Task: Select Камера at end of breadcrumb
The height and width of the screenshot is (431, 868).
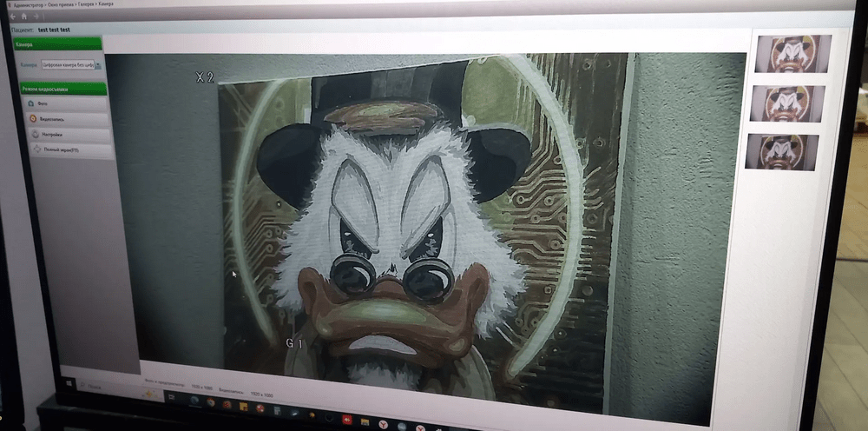Action: click(106, 3)
